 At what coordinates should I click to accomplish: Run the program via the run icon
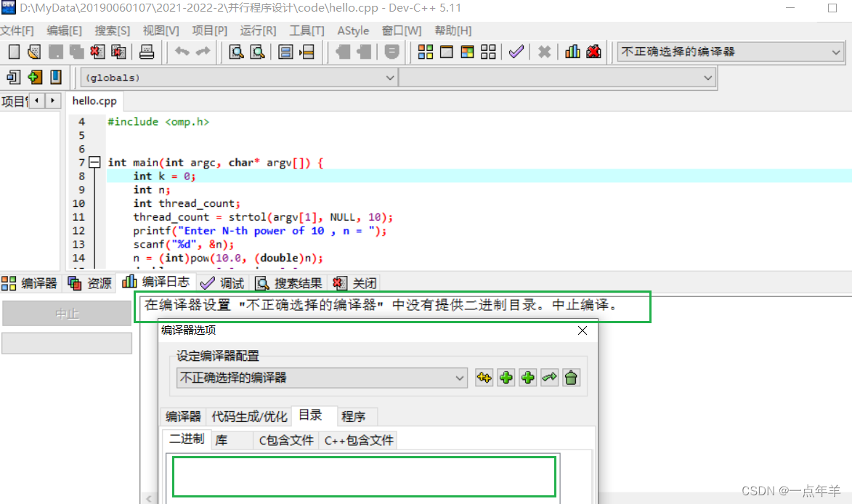446,52
